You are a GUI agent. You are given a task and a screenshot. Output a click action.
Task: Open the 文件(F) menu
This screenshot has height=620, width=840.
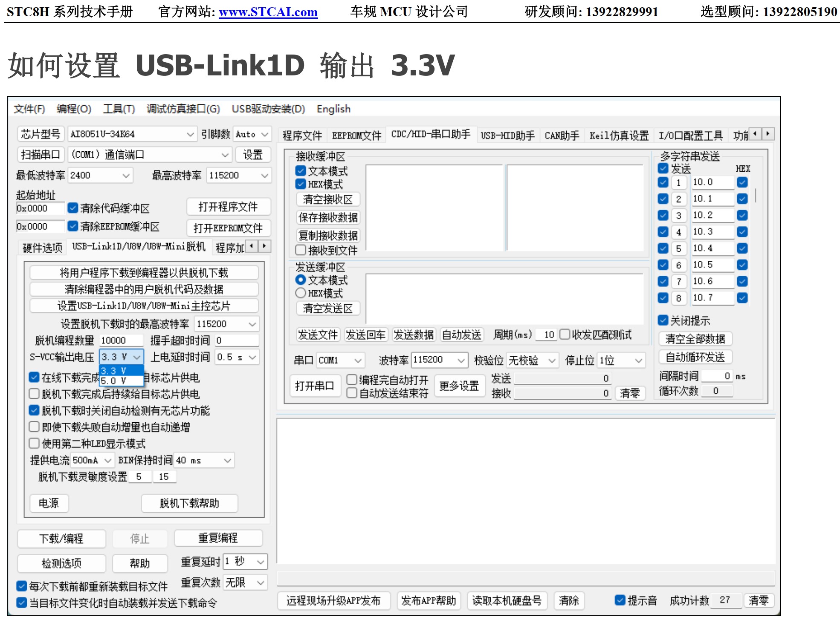tap(29, 109)
